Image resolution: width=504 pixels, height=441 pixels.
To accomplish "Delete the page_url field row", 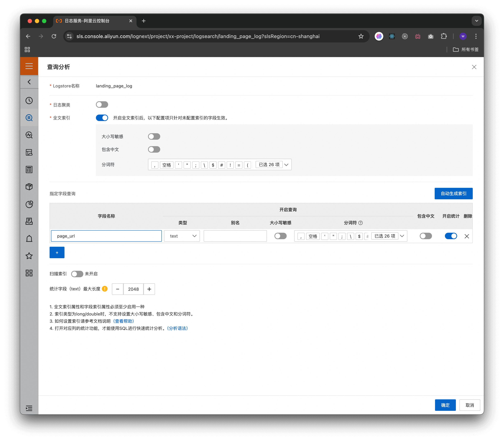I will coord(467,236).
